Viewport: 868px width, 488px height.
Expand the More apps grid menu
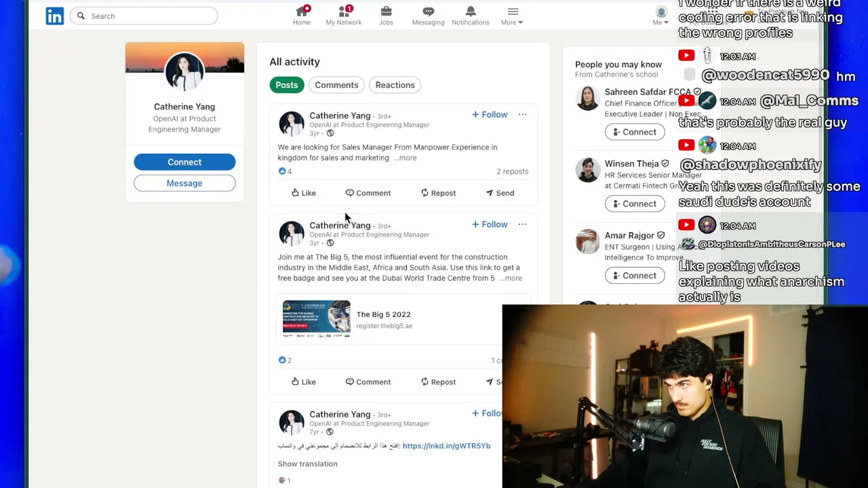coord(512,16)
